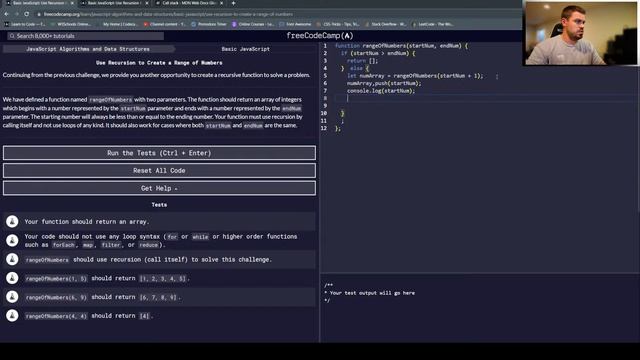
Task: Click the 'Use Recursion to Create a Range of Numbers' heading
Action: coord(159,63)
